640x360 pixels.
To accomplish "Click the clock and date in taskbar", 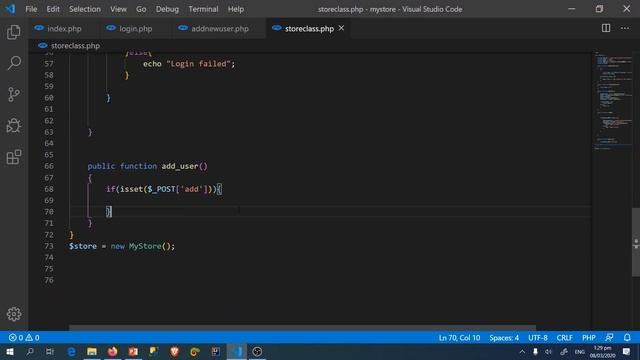I will (x=602, y=352).
